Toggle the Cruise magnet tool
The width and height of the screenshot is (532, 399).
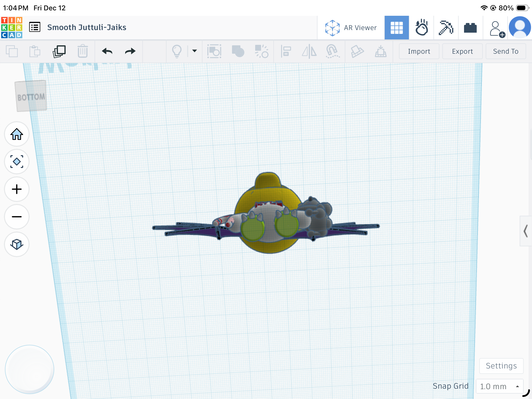point(332,51)
